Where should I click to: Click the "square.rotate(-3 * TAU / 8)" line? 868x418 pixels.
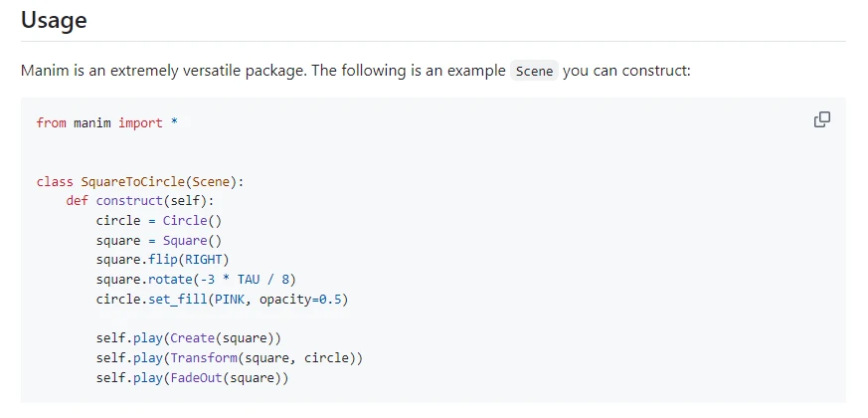coord(196,279)
